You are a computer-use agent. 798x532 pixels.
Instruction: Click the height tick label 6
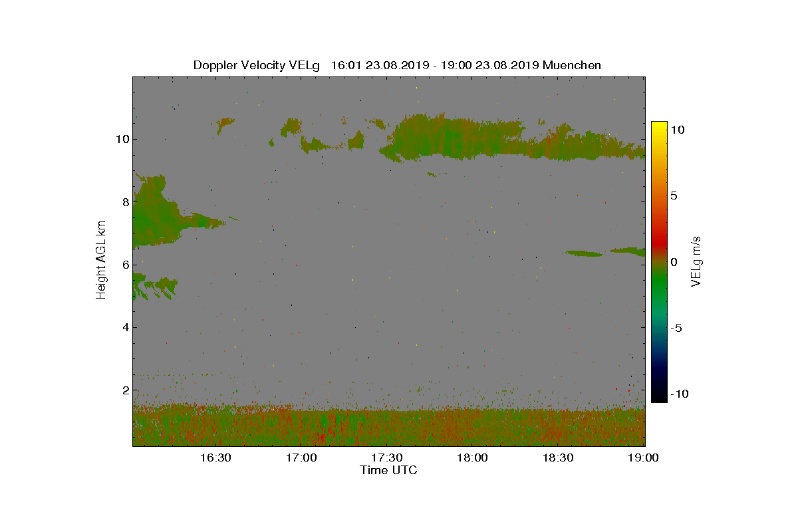point(125,265)
